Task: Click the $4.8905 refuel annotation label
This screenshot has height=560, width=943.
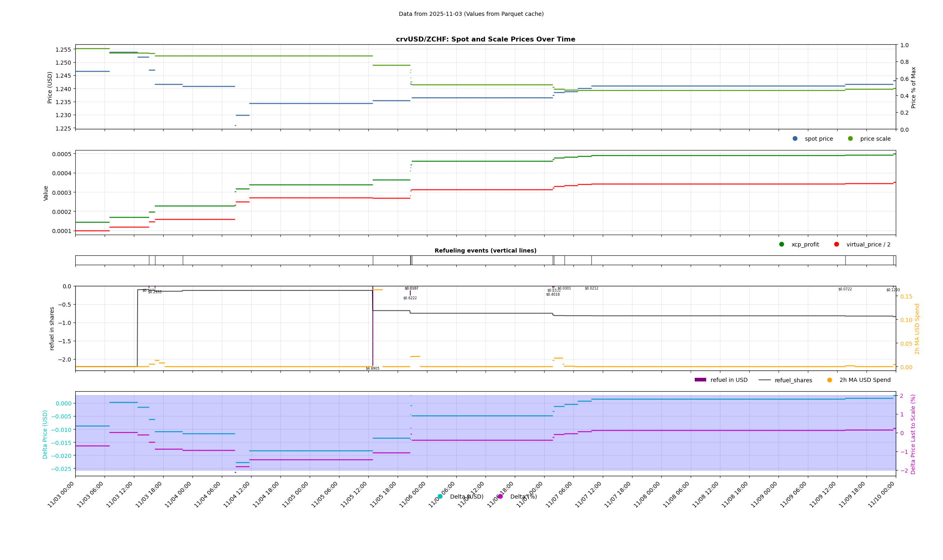Action: (x=372, y=368)
